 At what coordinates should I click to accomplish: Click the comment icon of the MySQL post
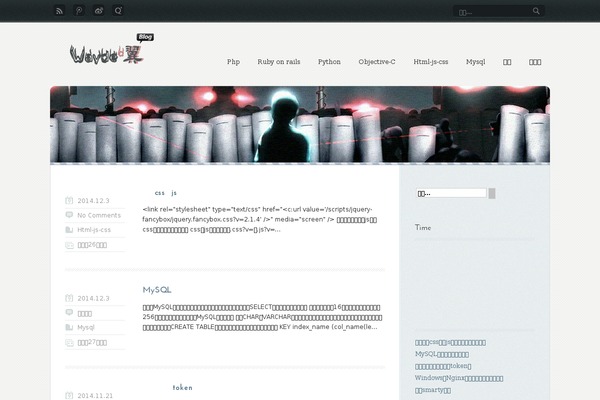(69, 312)
